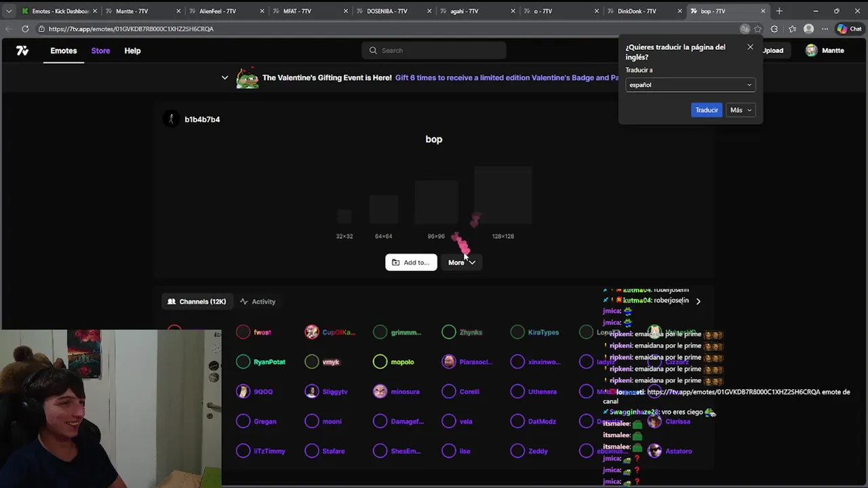Open the browser favorites icon
The image size is (868, 488).
click(792, 28)
